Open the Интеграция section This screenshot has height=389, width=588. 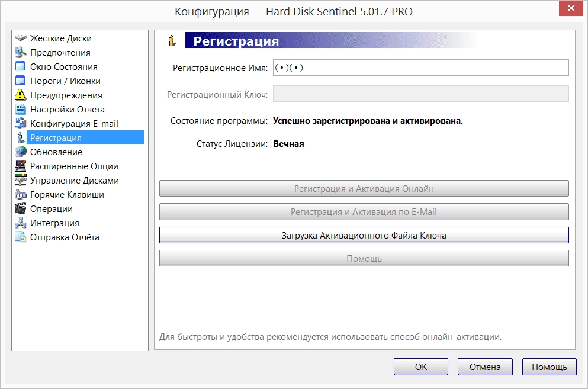54,224
